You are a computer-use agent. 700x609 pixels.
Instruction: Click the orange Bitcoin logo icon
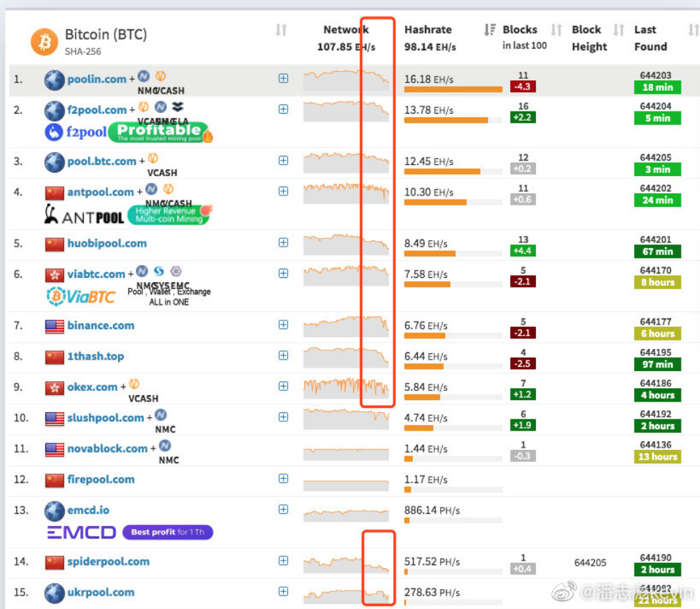pos(44,41)
